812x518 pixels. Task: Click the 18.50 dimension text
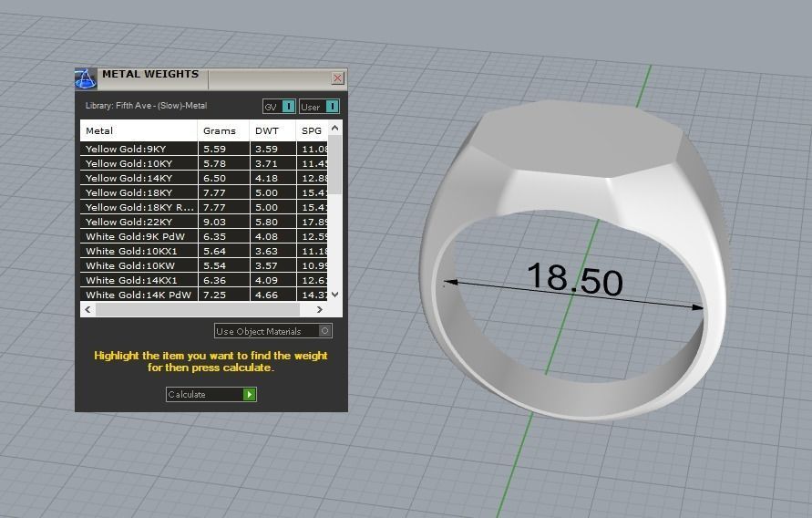(x=575, y=279)
